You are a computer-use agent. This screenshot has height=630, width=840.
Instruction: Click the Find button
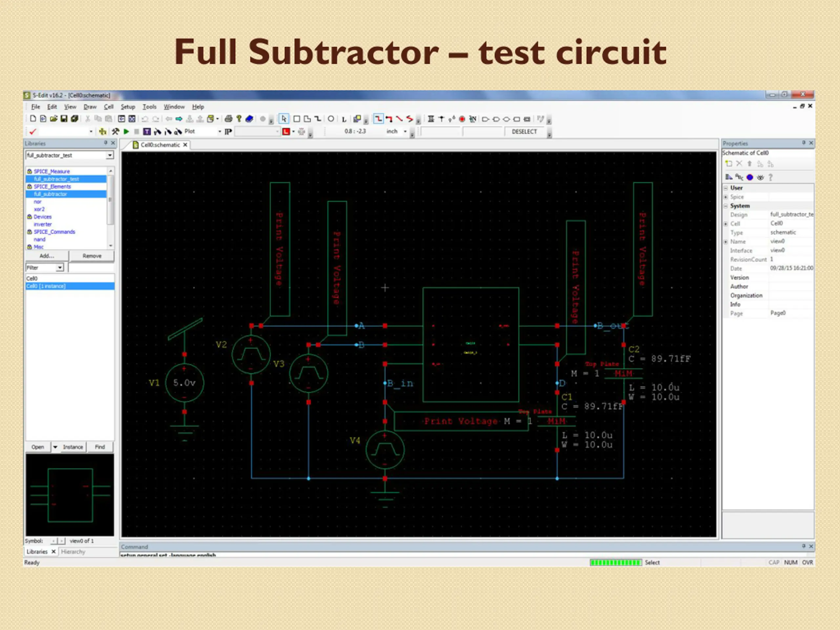tap(100, 447)
